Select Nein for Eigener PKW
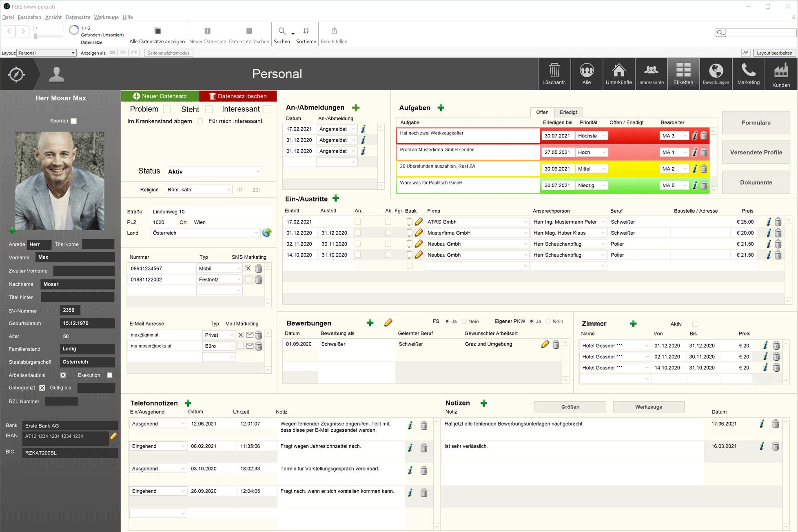 pyautogui.click(x=549, y=321)
